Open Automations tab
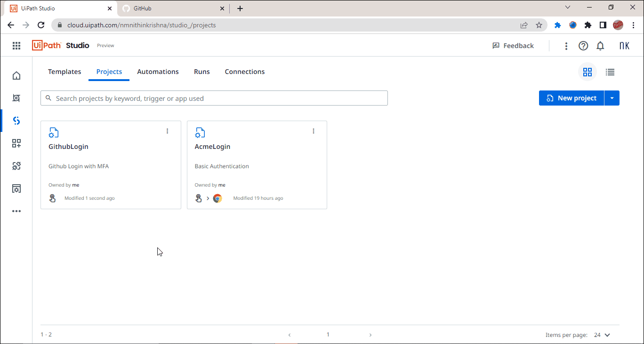The height and width of the screenshot is (344, 644). tap(158, 72)
